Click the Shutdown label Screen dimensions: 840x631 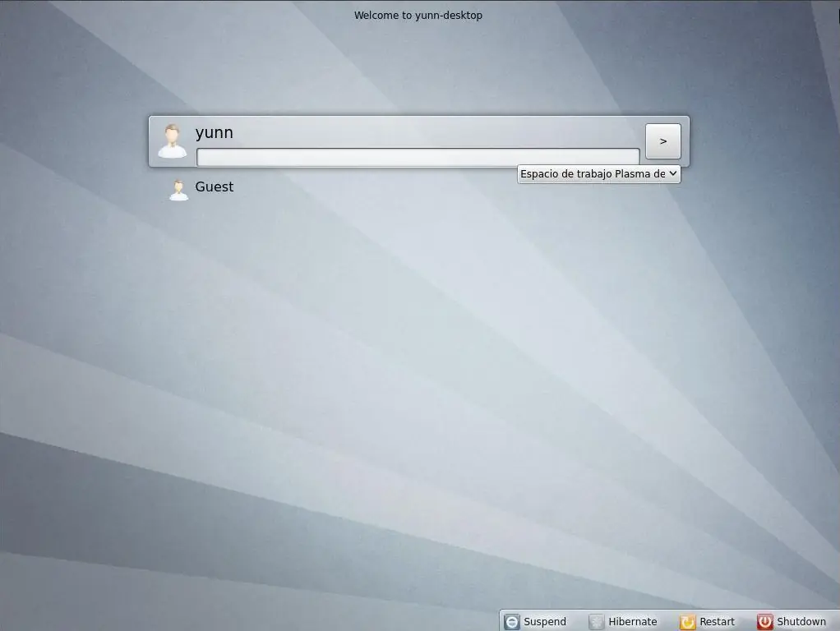point(801,621)
